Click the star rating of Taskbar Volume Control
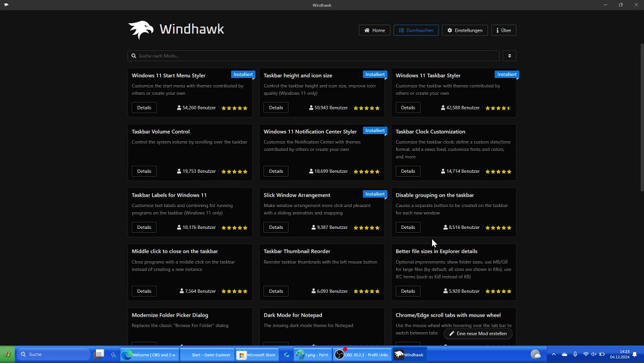 pos(234,172)
